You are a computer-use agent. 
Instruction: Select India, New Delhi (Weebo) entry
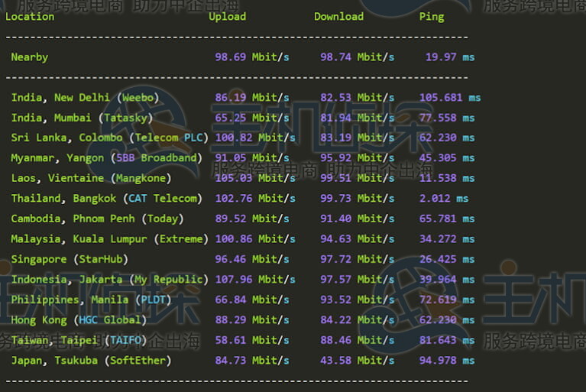pos(85,98)
